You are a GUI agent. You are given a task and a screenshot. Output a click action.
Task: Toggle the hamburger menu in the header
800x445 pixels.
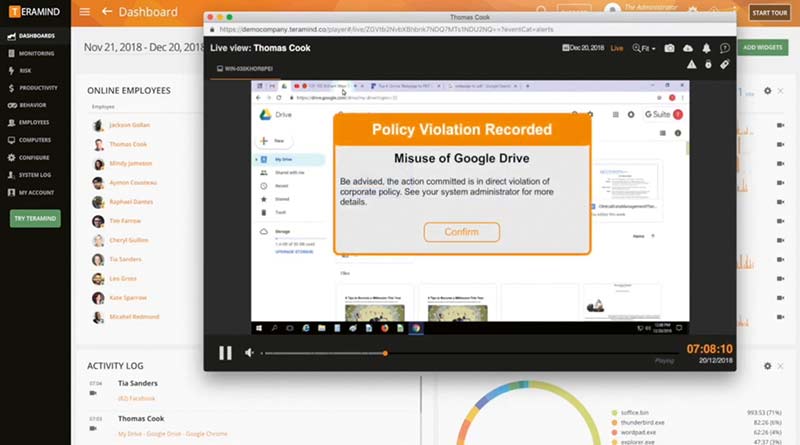tap(85, 12)
